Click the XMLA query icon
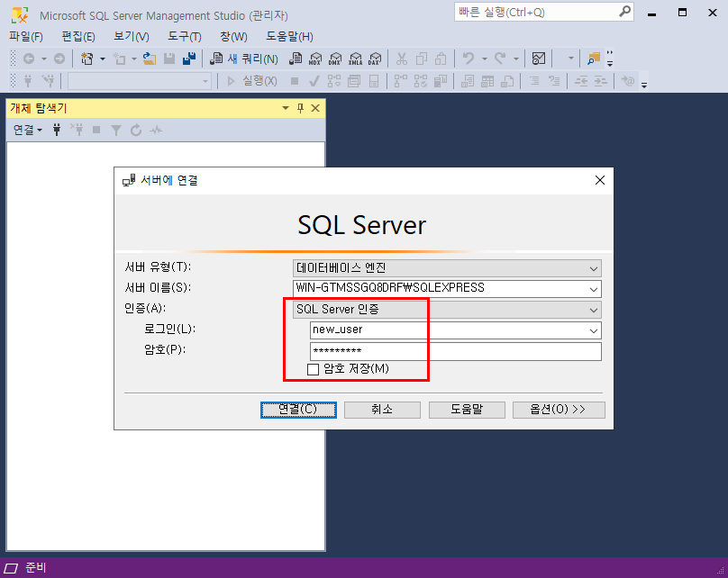Viewport: 728px width, 578px height. [x=355, y=59]
